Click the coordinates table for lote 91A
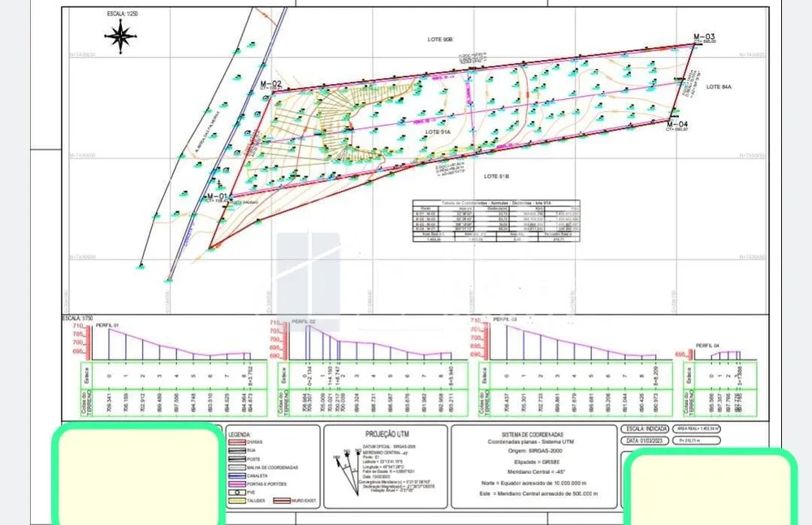 click(x=496, y=221)
